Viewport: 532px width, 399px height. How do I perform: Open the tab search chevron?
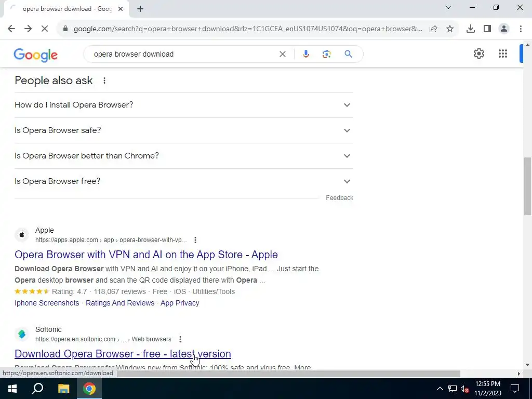(448, 7)
